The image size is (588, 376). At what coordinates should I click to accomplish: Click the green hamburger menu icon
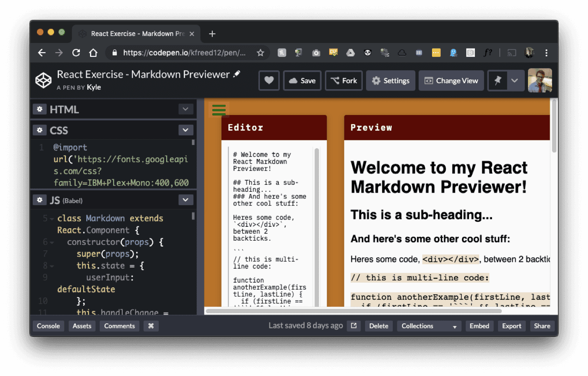click(219, 109)
